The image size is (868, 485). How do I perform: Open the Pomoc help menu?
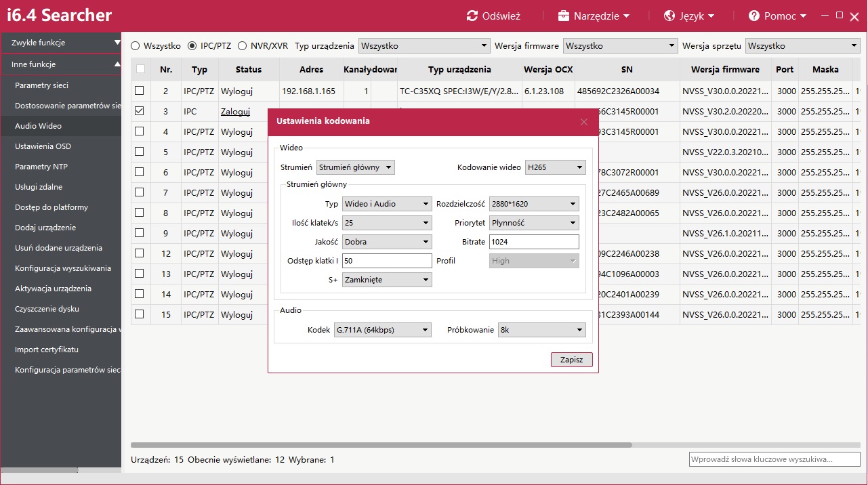tap(777, 16)
